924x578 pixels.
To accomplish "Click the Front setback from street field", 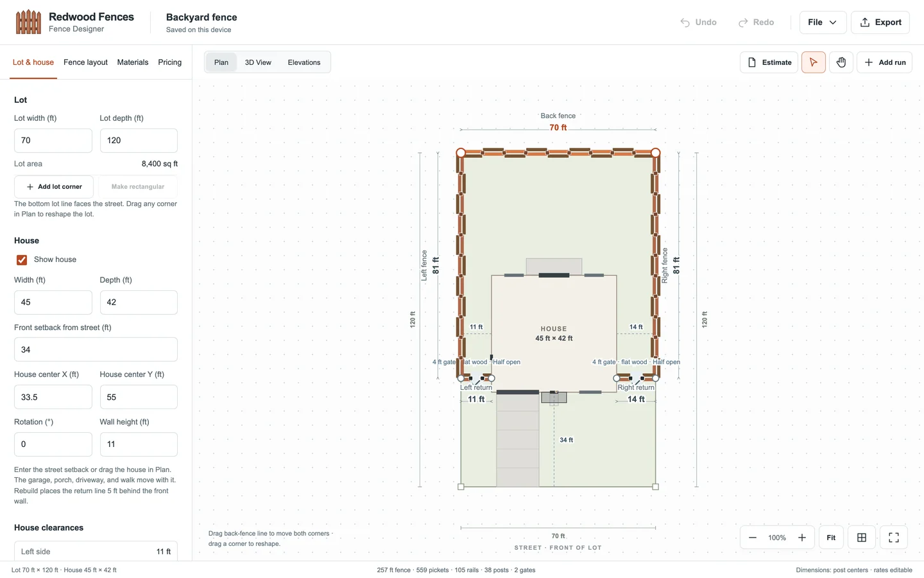I will 96,350.
